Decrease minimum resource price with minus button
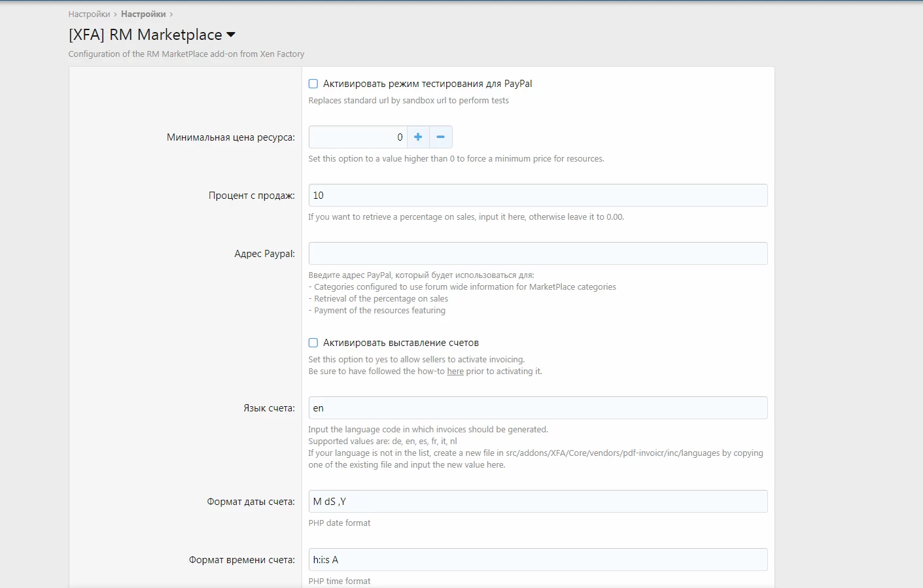This screenshot has width=923, height=588. click(x=441, y=137)
